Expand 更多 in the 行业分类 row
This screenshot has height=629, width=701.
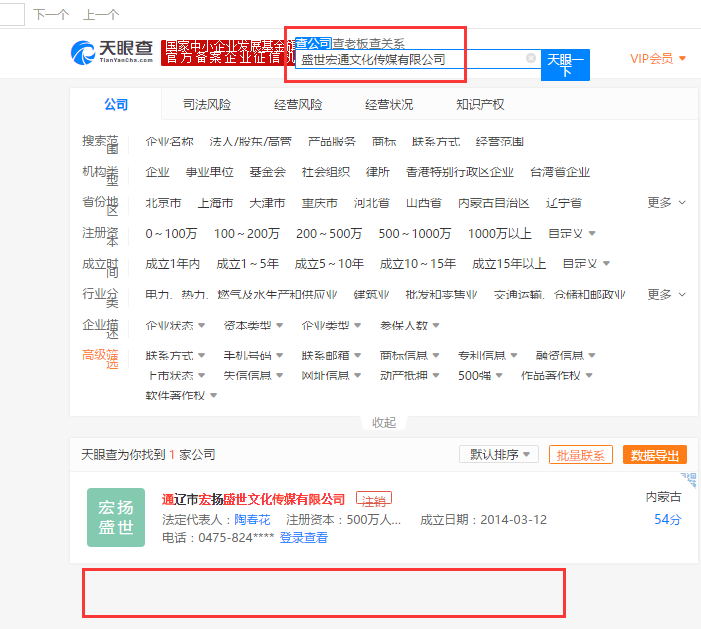coord(666,295)
